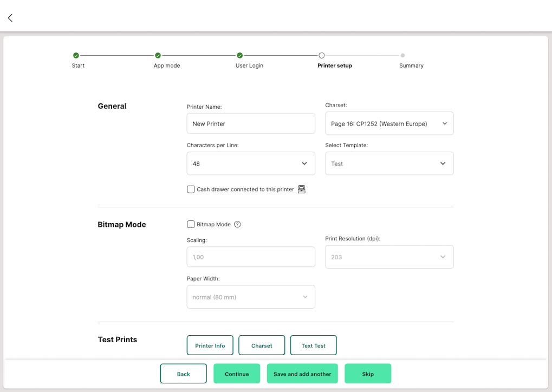Open the Paper Width dropdown
Screen dimensions: 552x392
click(250, 297)
